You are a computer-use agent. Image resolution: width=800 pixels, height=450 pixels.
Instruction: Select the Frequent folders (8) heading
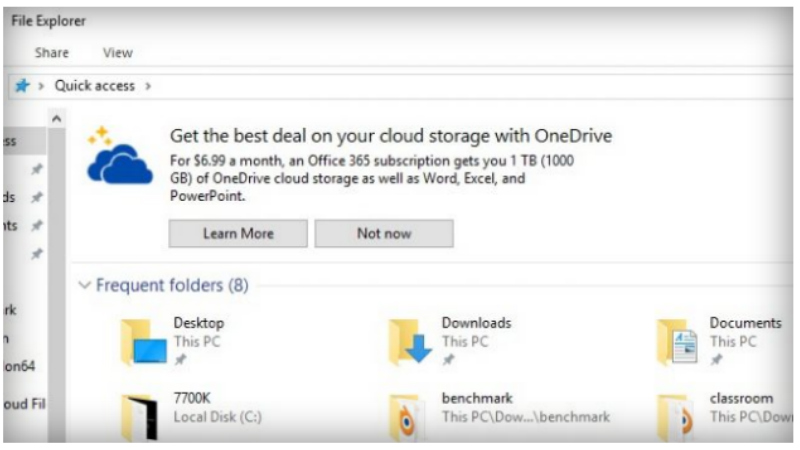pyautogui.click(x=172, y=286)
